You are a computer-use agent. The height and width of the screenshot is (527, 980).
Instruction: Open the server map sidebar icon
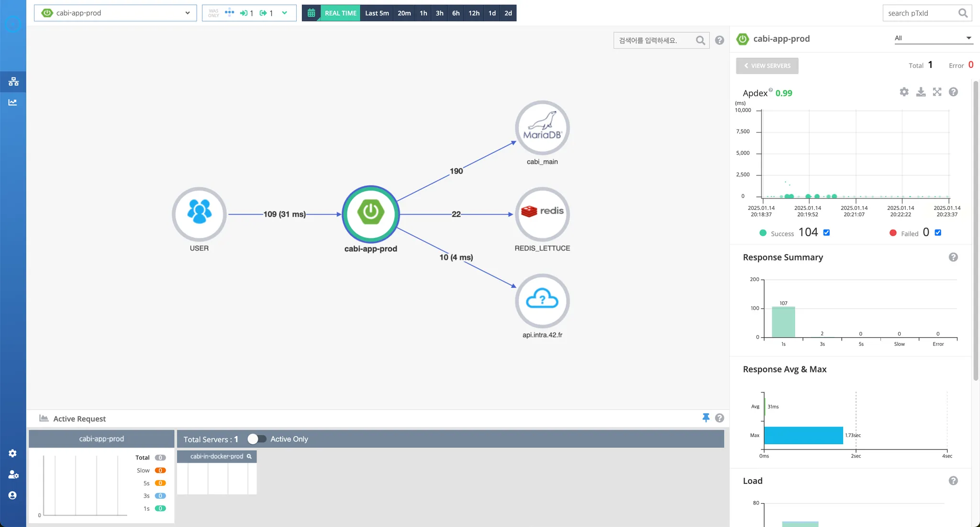13,82
